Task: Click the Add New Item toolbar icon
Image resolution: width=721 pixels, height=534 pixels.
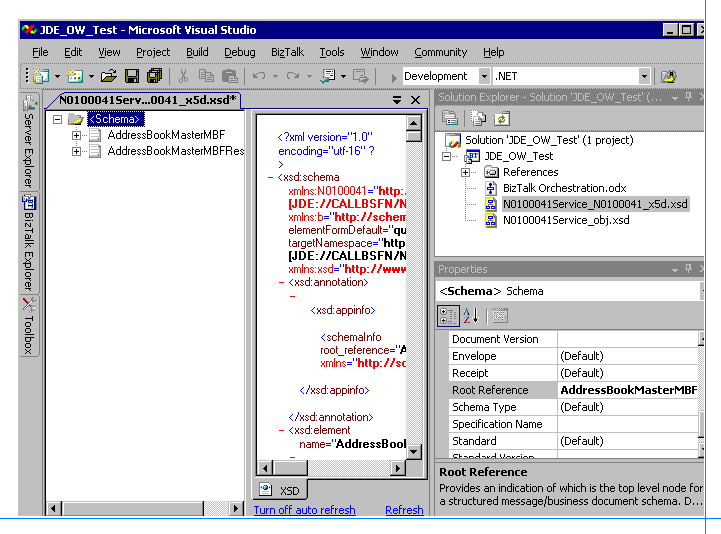Action: 75,76
